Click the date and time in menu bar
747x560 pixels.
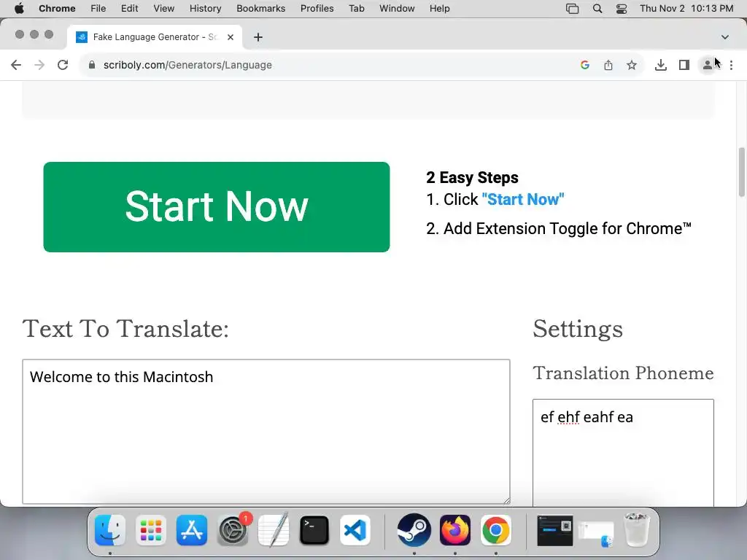pos(686,9)
